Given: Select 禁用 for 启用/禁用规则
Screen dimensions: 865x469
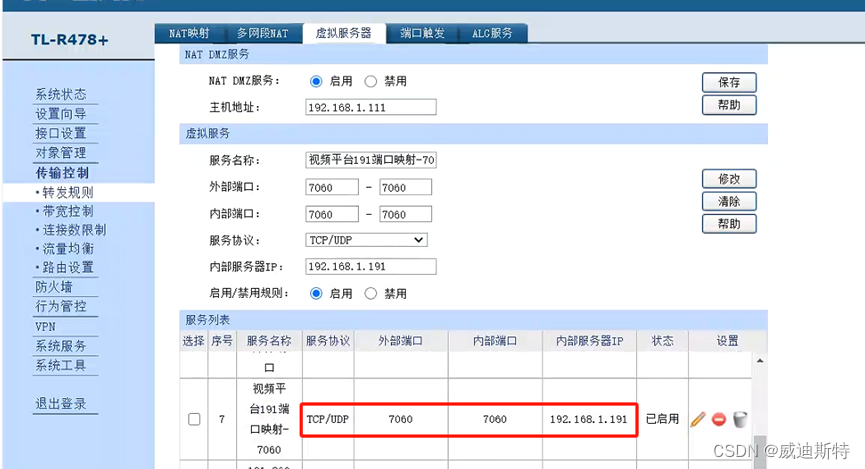Looking at the screenshot, I should 371,294.
